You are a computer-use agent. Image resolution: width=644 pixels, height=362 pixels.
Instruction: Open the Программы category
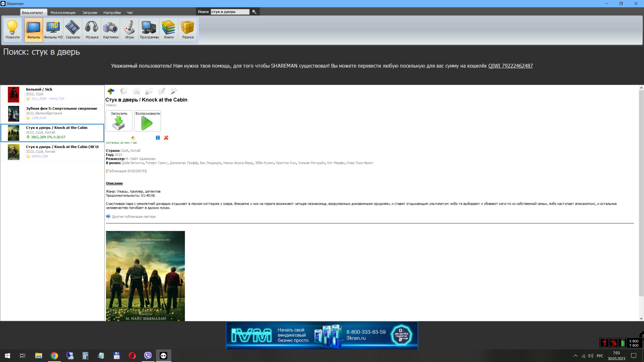pos(149,30)
